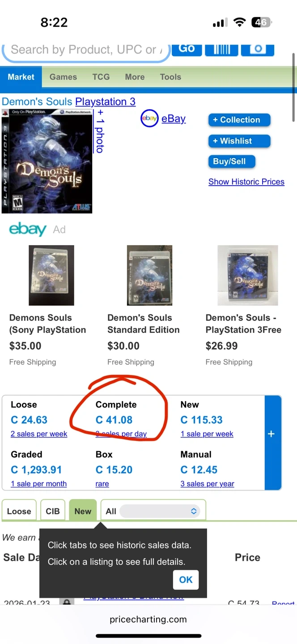Viewport: 297px width, 644px height.
Task: Open the $35.00 eBay listing photo
Action: pos(51,275)
